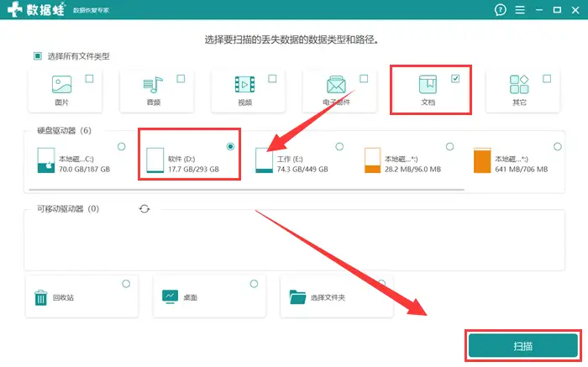Click the 桌面 label
Screen dimensions: 588x367
tap(190, 297)
